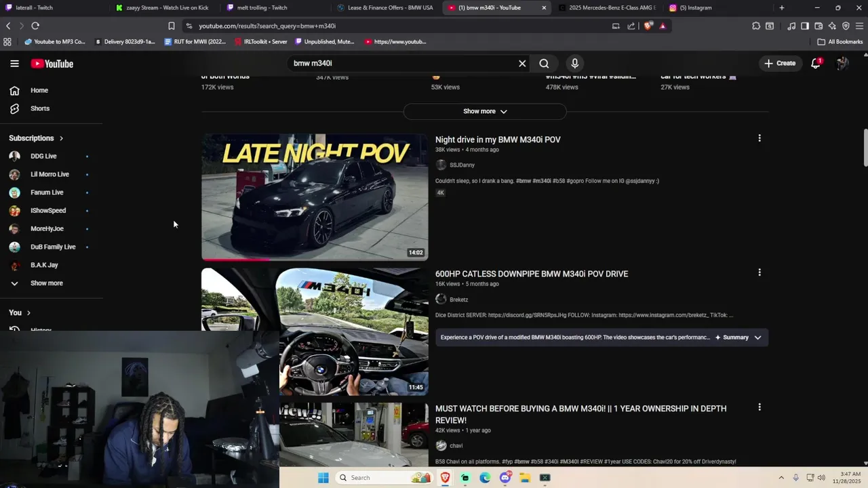868x488 pixels.
Task: Open Breketz channel link
Action: click(x=458, y=300)
